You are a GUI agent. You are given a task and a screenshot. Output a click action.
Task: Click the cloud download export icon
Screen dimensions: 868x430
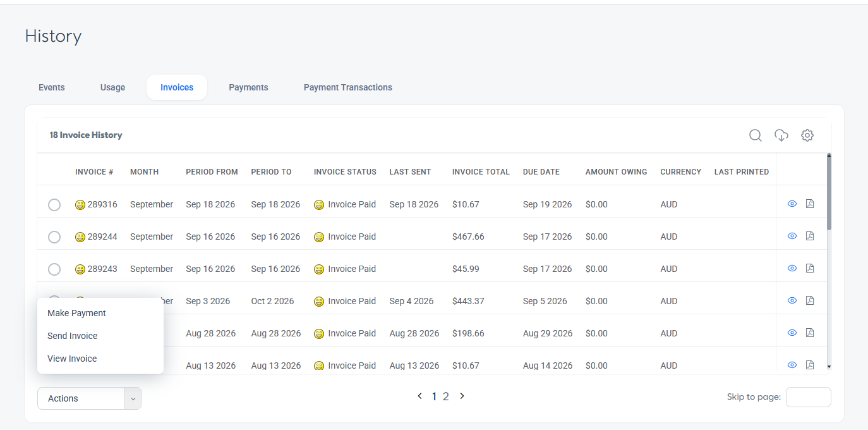(781, 135)
